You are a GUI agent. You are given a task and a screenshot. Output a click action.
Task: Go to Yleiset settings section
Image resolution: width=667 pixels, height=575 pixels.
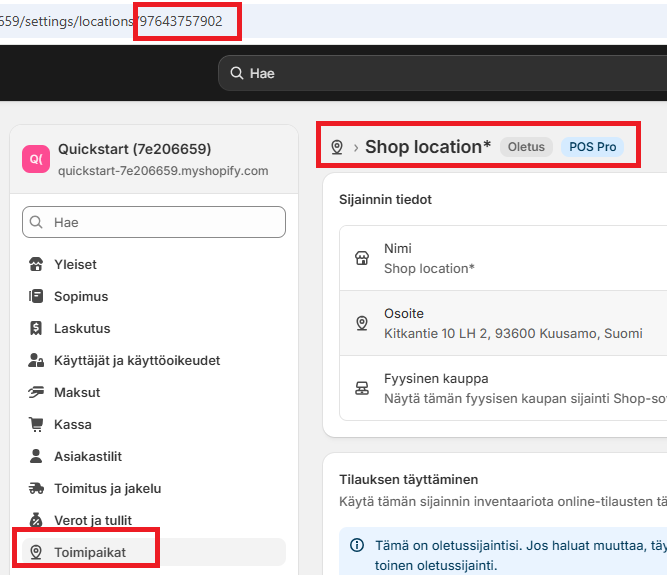tap(75, 265)
